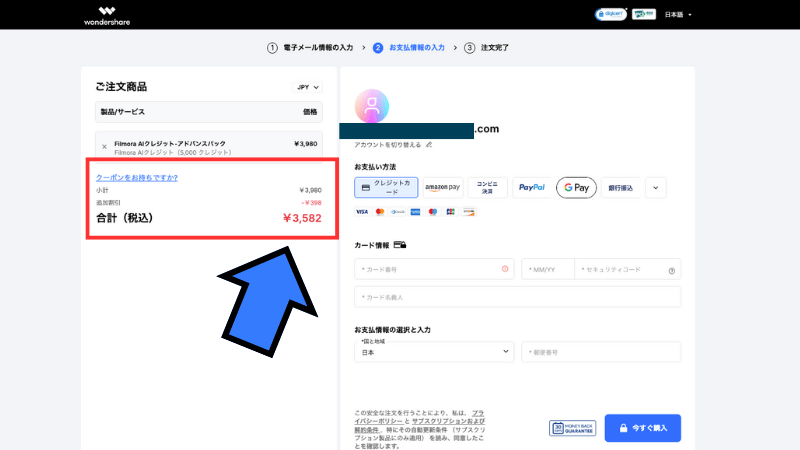Viewport: 800px width, 450px height.
Task: Click the 製品/サービス column header
Action: 122,112
